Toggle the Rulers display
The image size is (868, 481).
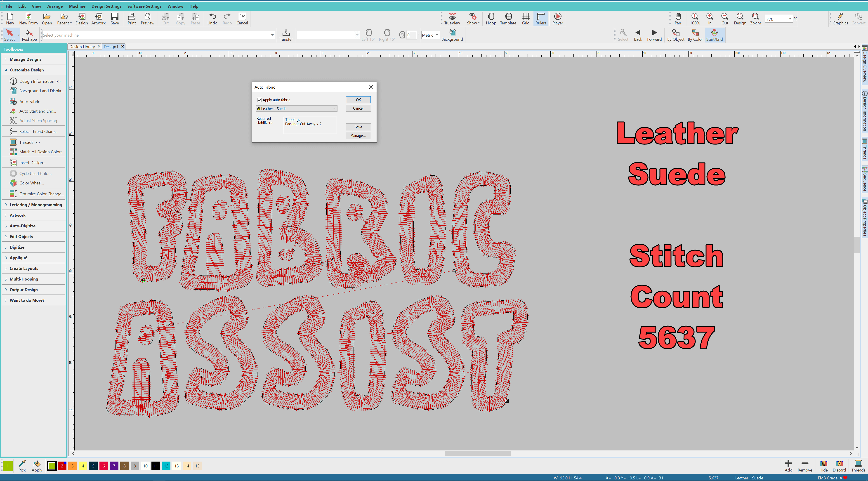(540, 19)
